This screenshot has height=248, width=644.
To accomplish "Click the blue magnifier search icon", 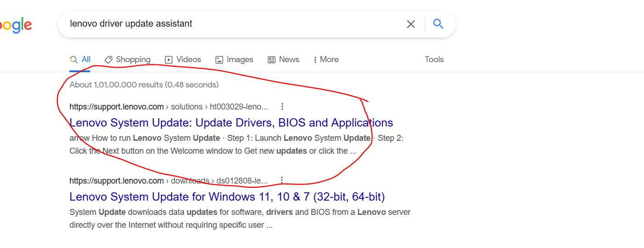I will [x=438, y=24].
